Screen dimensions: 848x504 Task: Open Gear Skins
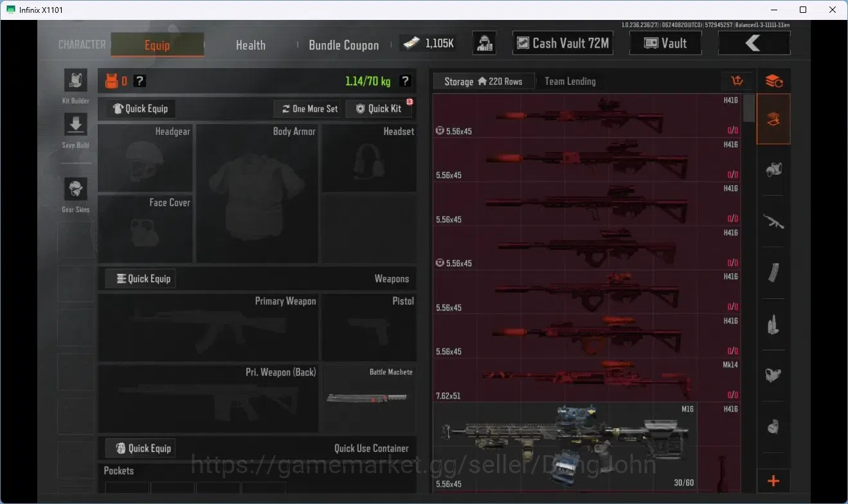pyautogui.click(x=76, y=189)
